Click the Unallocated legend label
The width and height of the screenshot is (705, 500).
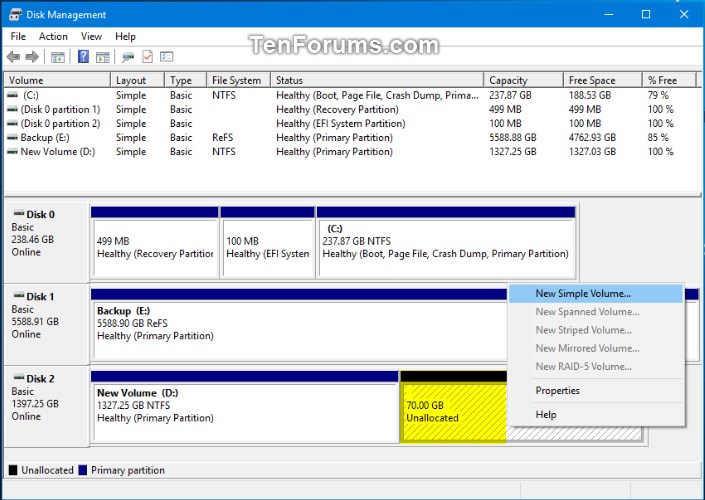coord(47,470)
